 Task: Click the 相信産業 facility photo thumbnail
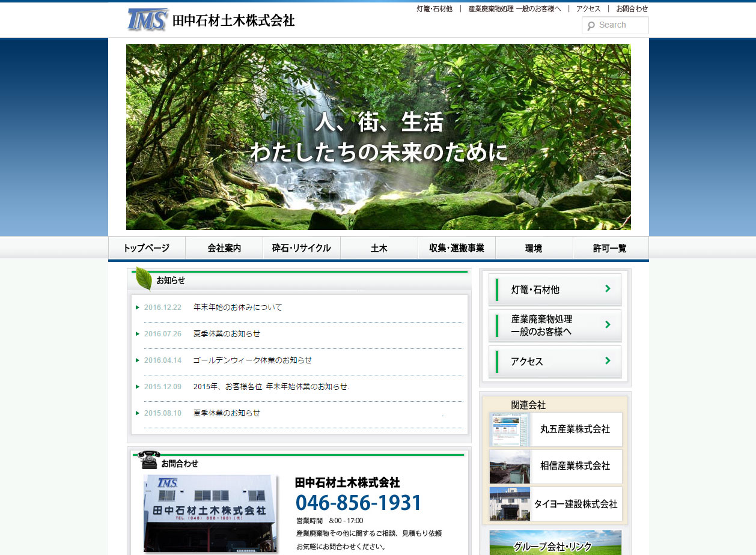pos(510,467)
